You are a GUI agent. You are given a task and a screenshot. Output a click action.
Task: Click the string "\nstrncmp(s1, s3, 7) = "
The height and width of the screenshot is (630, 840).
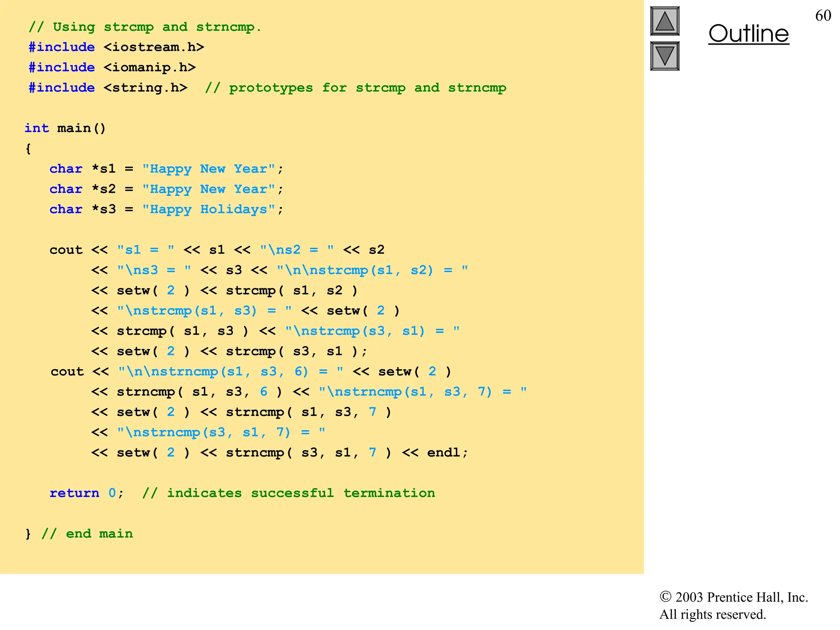423,392
